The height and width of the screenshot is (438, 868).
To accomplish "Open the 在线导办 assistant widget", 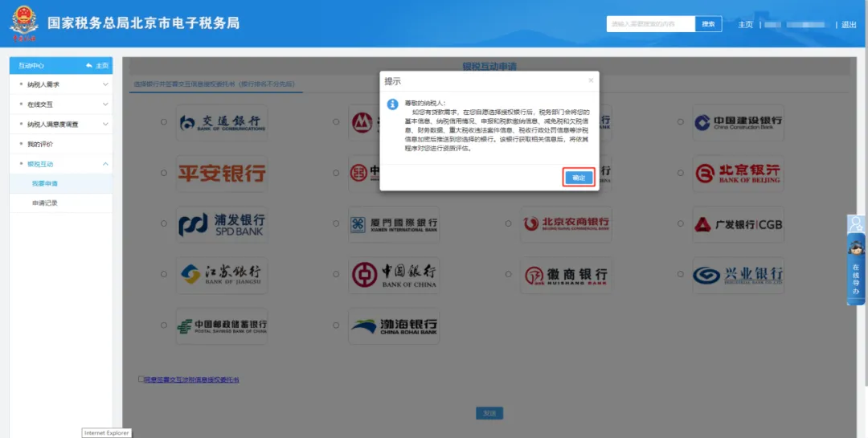I will pos(856,270).
